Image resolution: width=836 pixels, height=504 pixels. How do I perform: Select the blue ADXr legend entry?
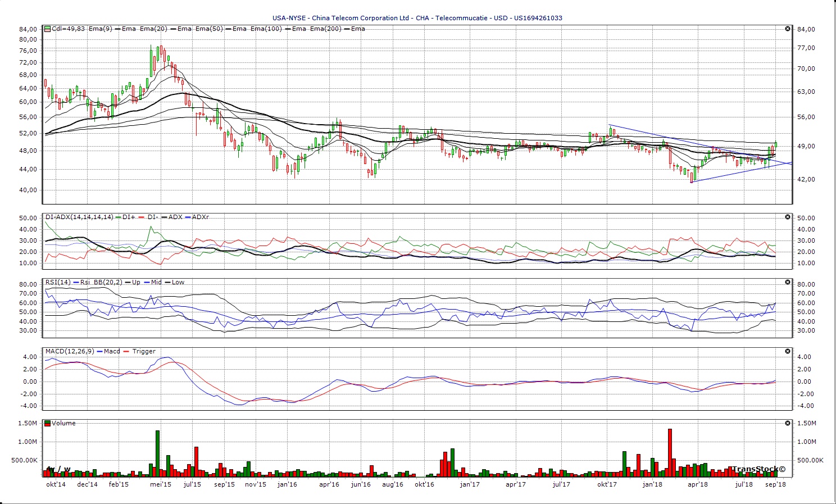(197, 217)
